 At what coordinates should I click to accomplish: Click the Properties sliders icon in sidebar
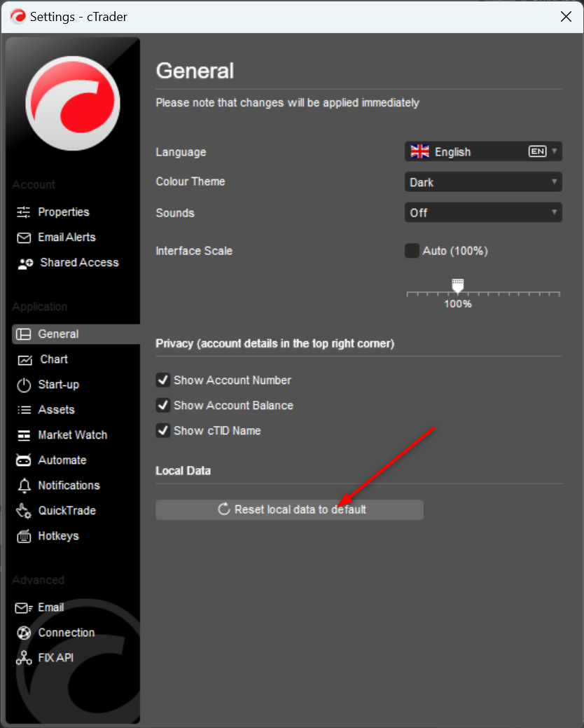click(x=25, y=212)
